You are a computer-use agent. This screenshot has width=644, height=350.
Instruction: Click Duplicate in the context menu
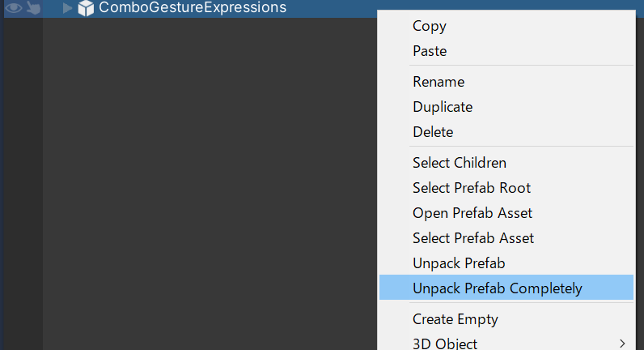[443, 107]
